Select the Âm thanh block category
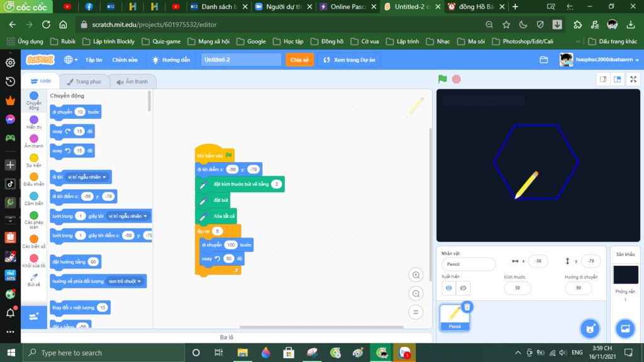This screenshot has height=362, width=644. [x=34, y=141]
